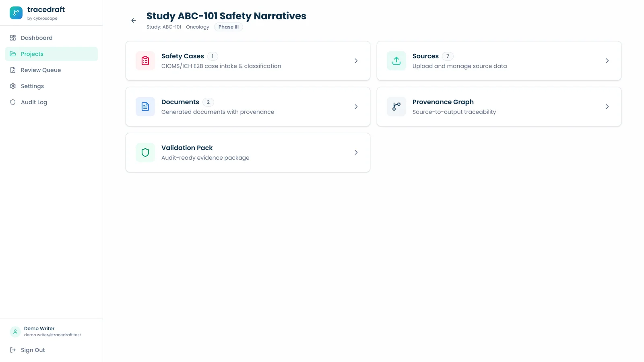Click 'Source-to-output traceability' description
The width and height of the screenshot is (644, 362).
pos(454,112)
